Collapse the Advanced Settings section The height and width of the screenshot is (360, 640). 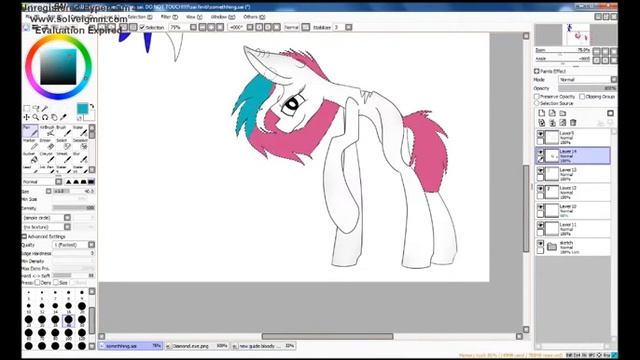click(x=24, y=236)
